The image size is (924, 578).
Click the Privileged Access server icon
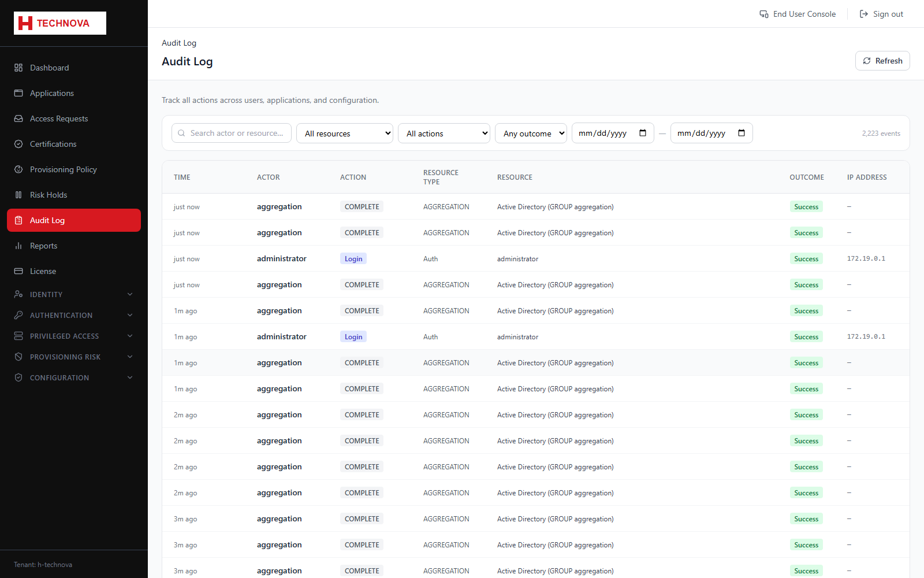pyautogui.click(x=18, y=336)
